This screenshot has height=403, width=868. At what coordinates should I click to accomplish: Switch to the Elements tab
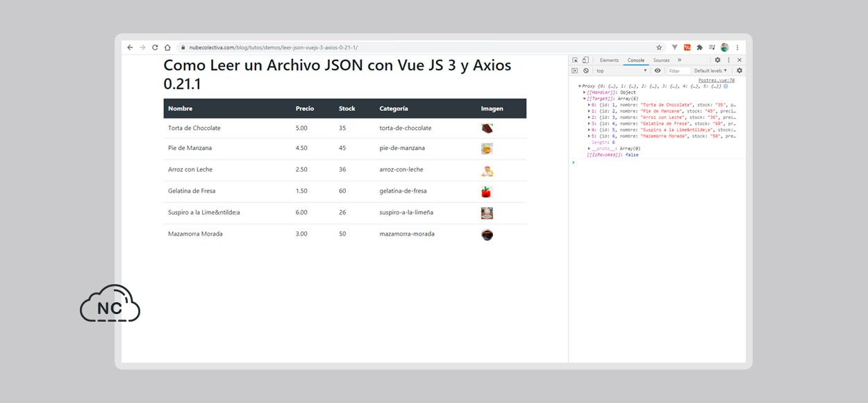click(x=609, y=60)
